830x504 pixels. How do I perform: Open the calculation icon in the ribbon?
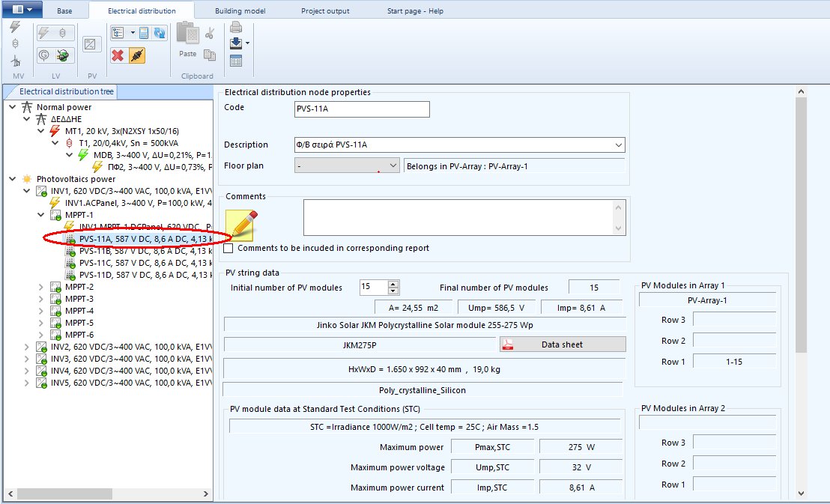point(143,32)
